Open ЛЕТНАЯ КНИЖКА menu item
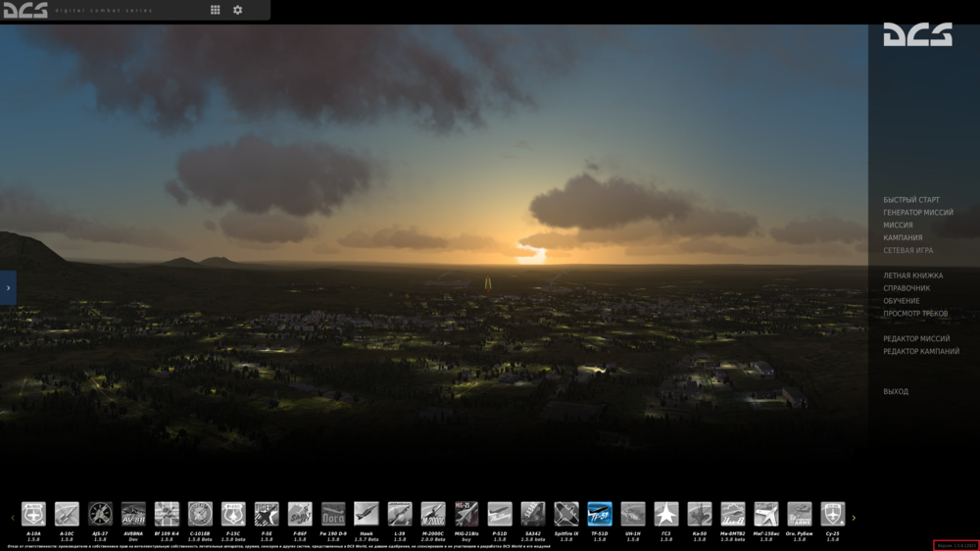 click(x=913, y=275)
